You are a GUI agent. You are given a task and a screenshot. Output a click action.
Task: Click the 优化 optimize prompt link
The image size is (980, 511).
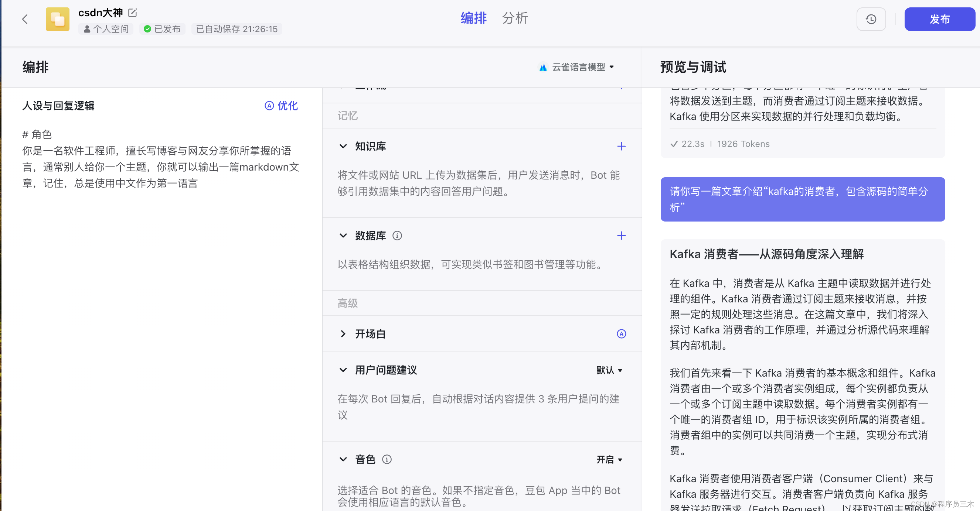(282, 106)
